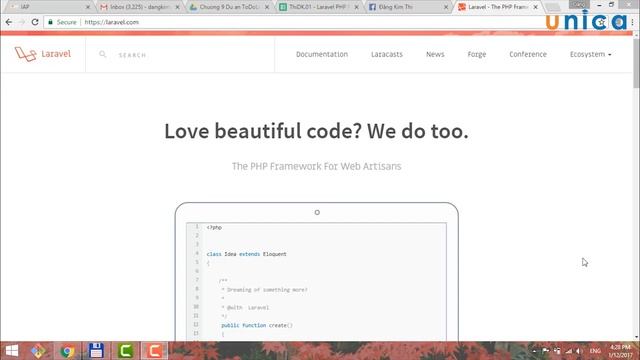Click the secure padlock icon

51,22
